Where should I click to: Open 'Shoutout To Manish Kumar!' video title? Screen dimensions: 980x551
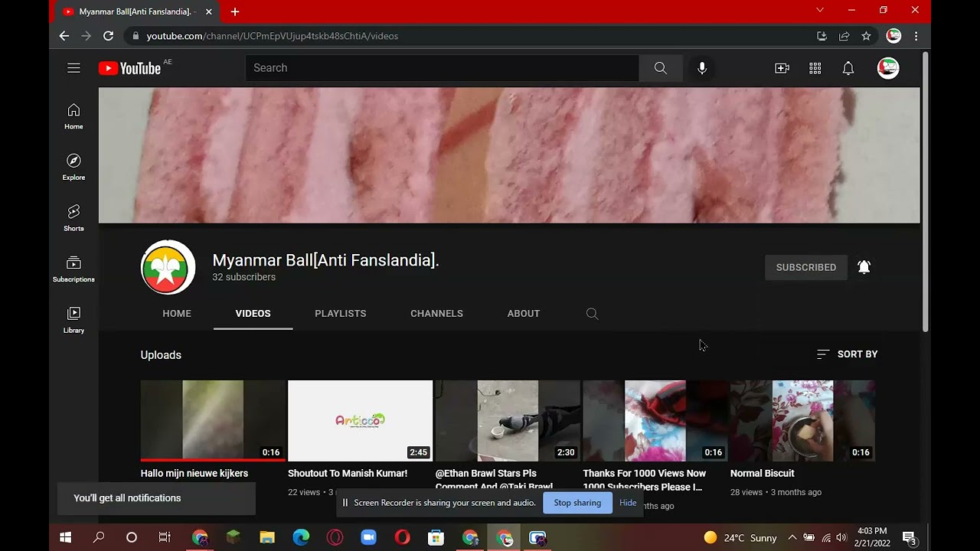348,474
